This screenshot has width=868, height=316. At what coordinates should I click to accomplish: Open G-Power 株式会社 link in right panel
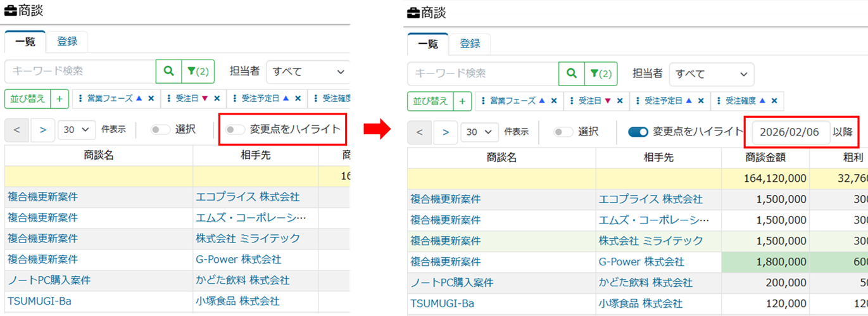click(x=641, y=262)
